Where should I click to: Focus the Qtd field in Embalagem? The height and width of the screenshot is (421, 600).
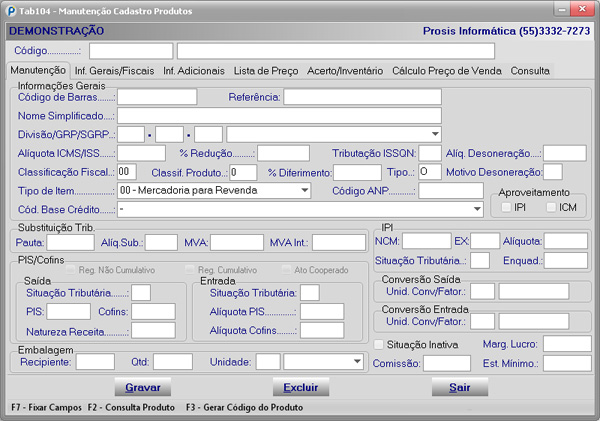173,362
